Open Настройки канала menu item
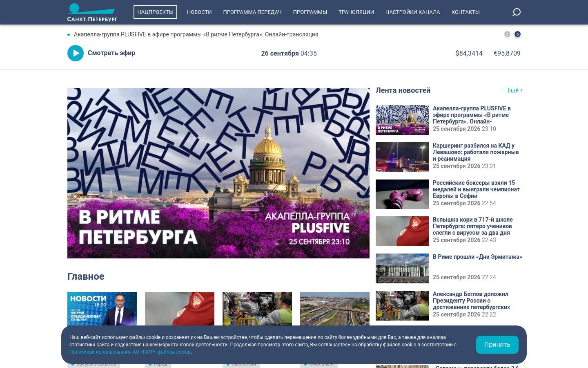 [x=413, y=12]
